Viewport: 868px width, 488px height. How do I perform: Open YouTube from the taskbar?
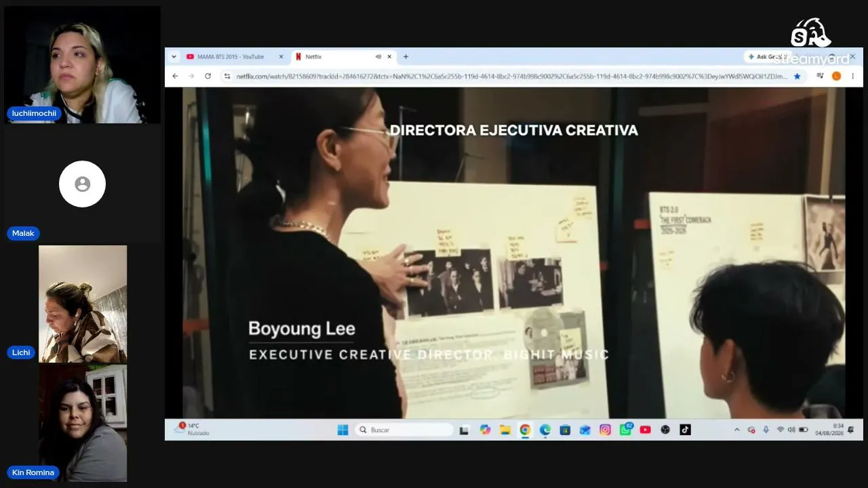click(x=646, y=430)
